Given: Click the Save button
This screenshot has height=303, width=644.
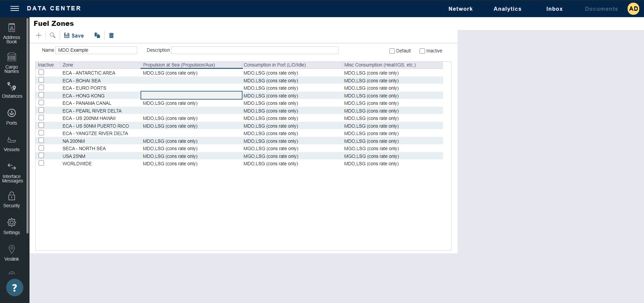Looking at the screenshot, I should coord(74,36).
